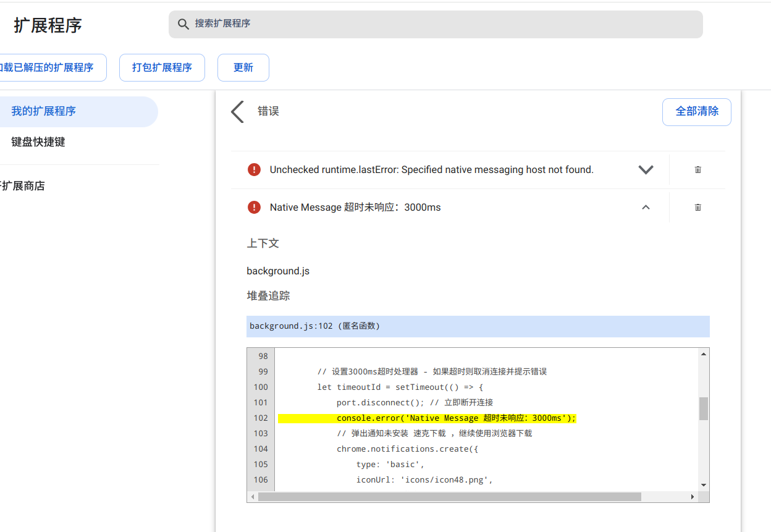Click the 弹出通知未安装 comment line

pyautogui.click(x=434, y=434)
